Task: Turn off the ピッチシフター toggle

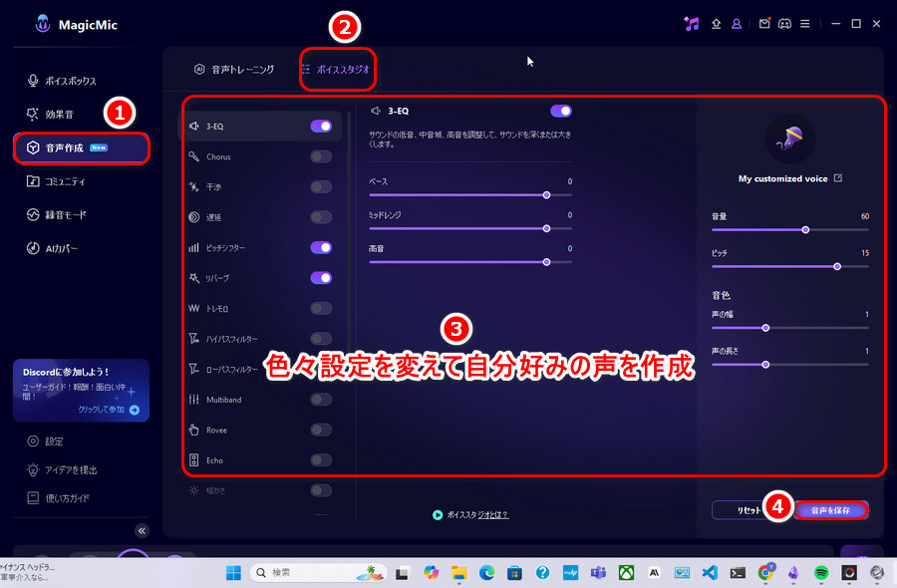Action: click(x=321, y=247)
